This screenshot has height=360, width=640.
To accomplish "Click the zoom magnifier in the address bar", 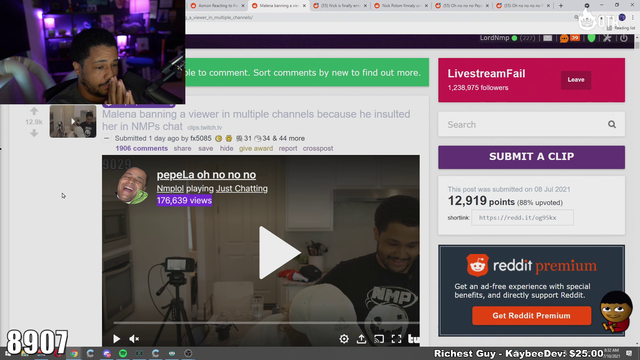I will coord(576,18).
